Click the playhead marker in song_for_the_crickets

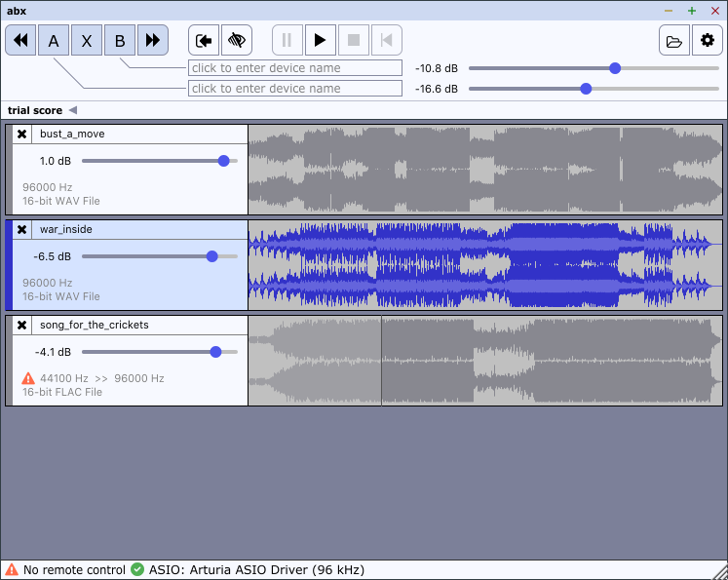382,361
